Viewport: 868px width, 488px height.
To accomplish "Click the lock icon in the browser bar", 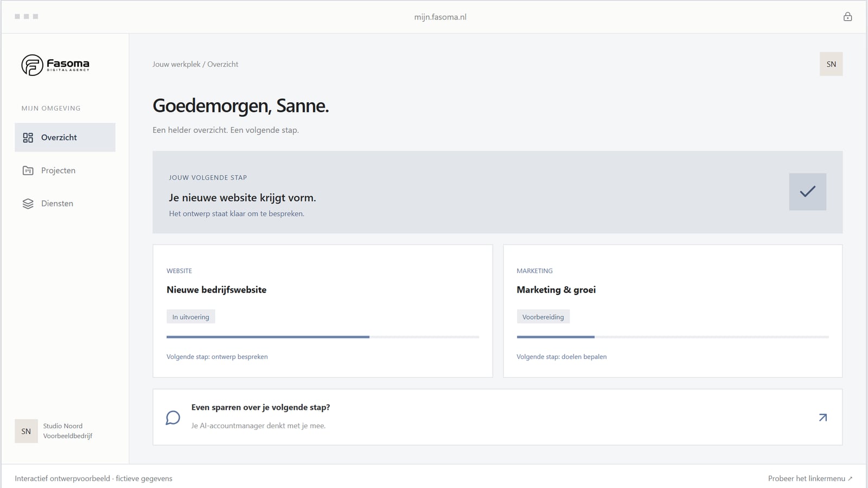I will 847,17.
